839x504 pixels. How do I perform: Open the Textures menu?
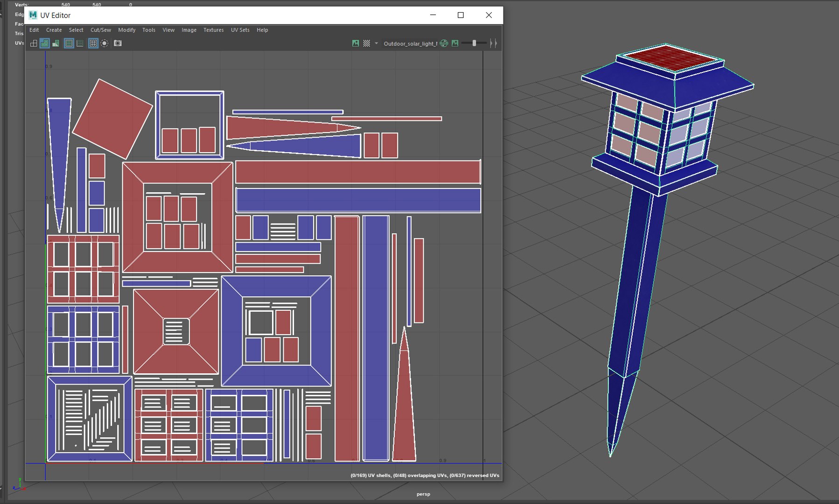tap(213, 30)
